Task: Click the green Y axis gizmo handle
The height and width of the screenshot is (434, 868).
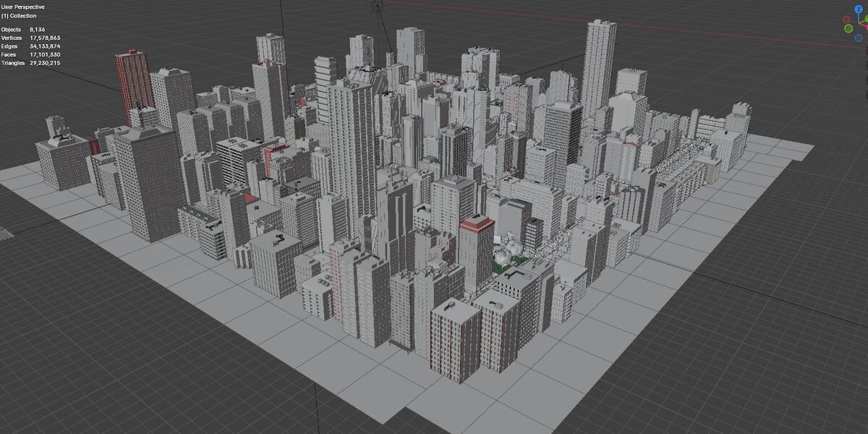Action: (867, 18)
